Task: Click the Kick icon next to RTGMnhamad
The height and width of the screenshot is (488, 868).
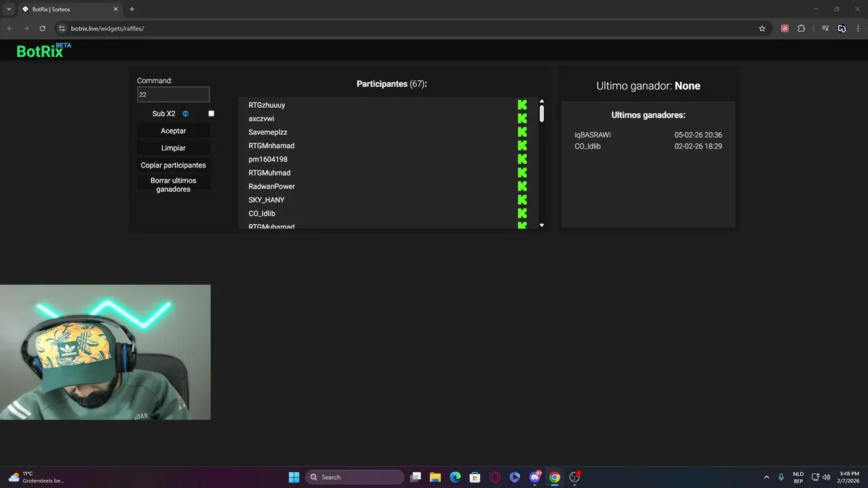Action: (x=522, y=146)
